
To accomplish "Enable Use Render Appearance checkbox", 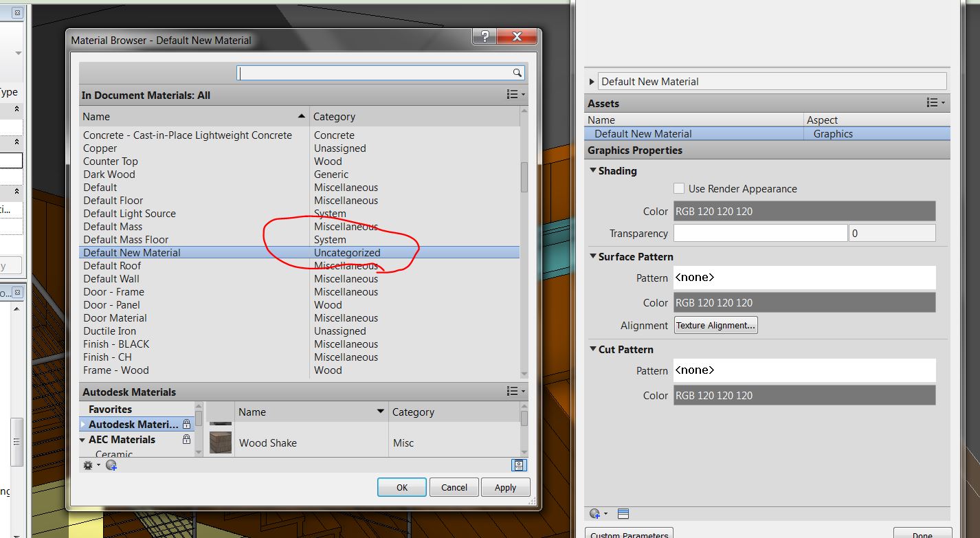I will (x=679, y=188).
